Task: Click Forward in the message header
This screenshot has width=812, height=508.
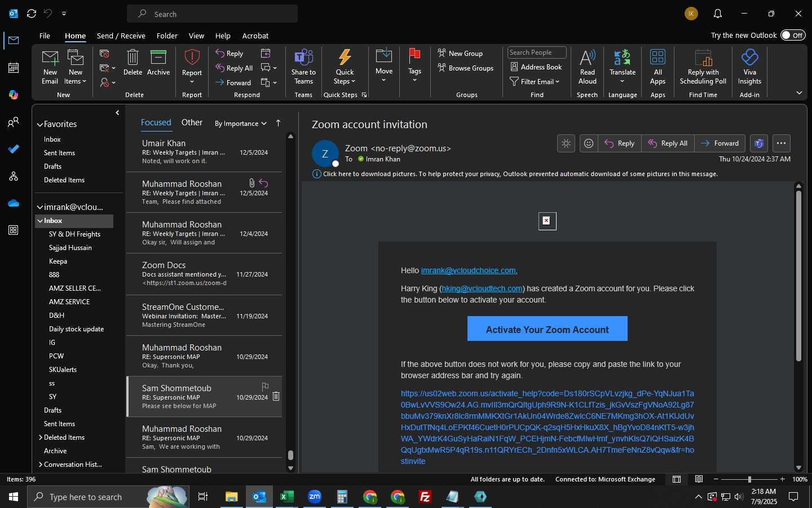Action: (x=720, y=143)
